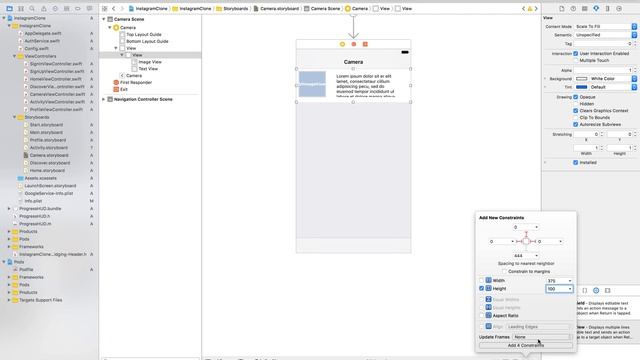Show the File inspector
This screenshot has width=640, height=360.
562,8
